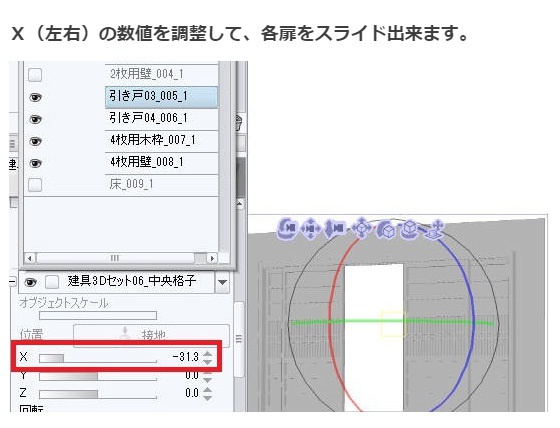
Task: Click the X value field -31.3
Action: [x=185, y=357]
